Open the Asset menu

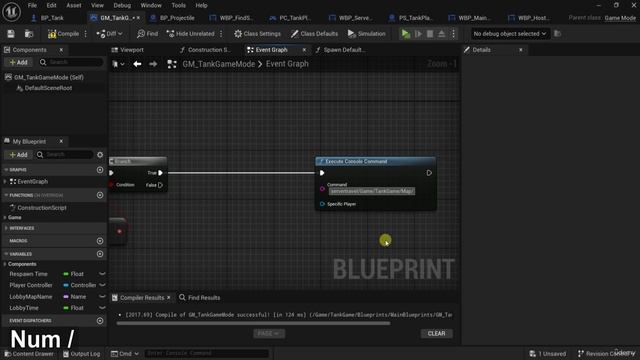point(74,5)
